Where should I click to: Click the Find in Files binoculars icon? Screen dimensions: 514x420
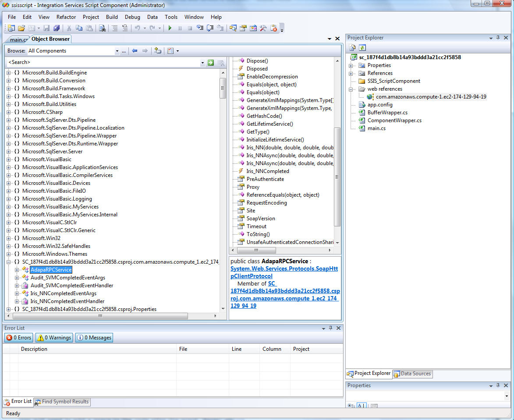click(x=102, y=28)
